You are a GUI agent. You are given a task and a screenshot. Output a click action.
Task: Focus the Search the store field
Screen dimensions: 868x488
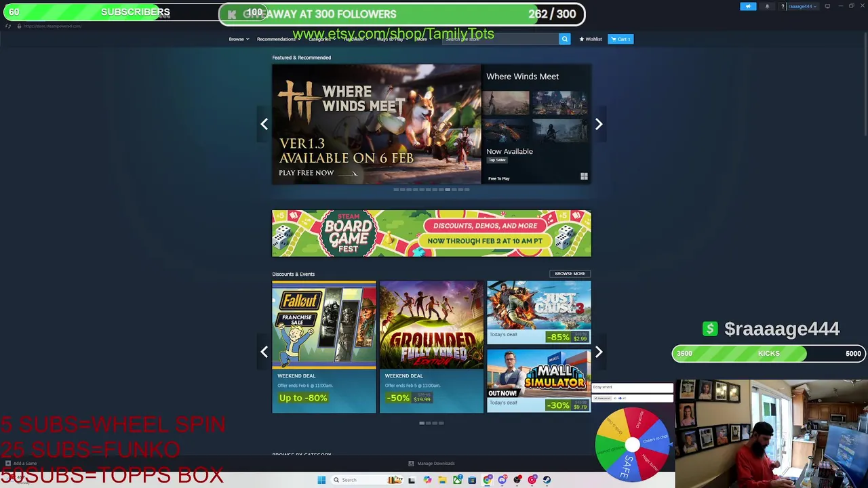(500, 39)
